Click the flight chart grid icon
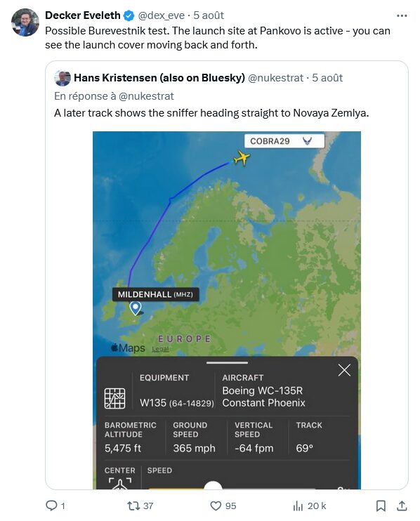Viewport: 420px width, 521px height. 115,398
